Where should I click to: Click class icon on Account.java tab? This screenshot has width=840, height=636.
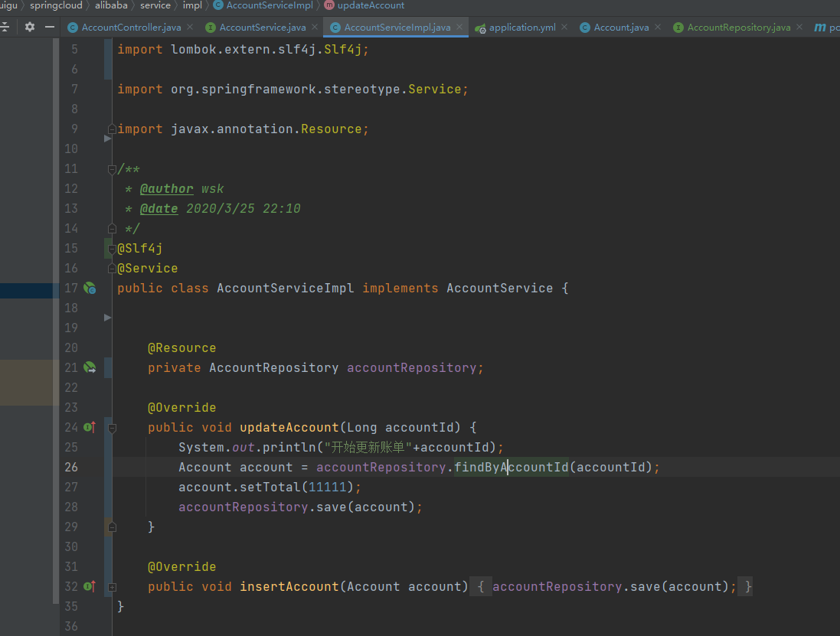point(585,28)
